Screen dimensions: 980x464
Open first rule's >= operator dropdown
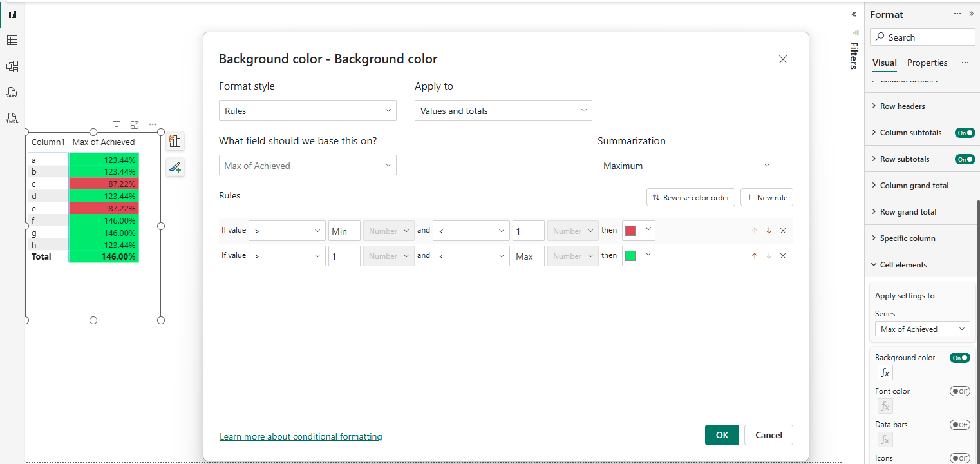click(x=287, y=231)
